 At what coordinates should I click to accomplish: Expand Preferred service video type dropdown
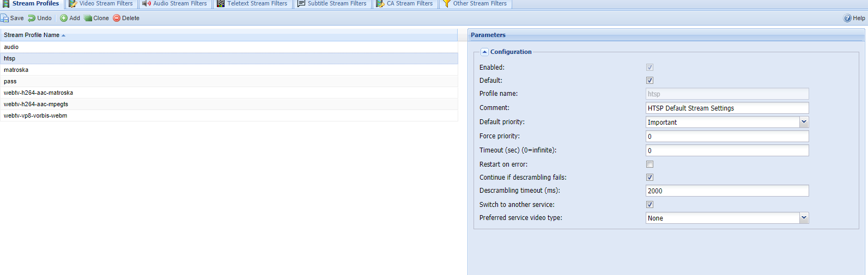click(x=804, y=218)
